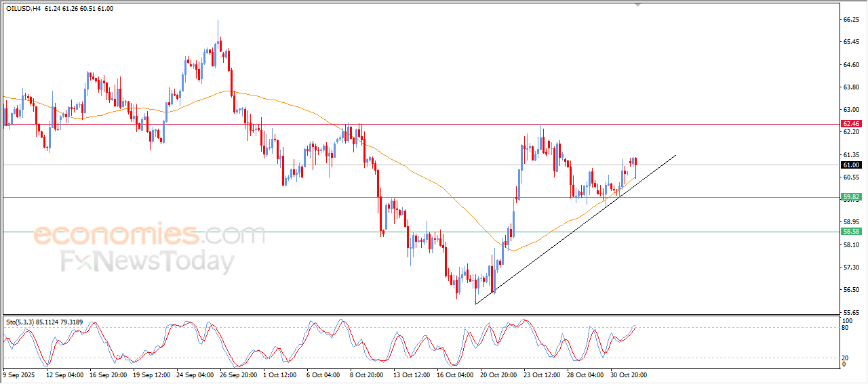Viewport: 868px width, 384px height.
Task: Click the stochastic 20 level label
Action: click(844, 358)
